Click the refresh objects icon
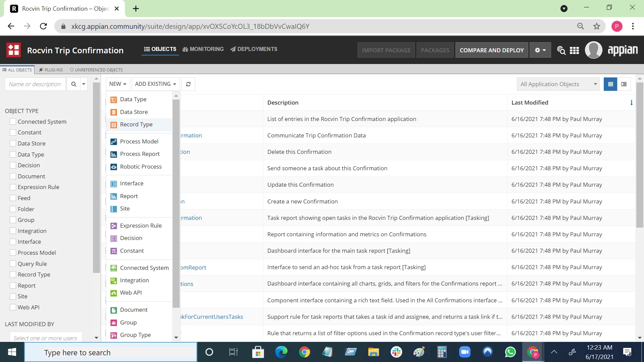Viewport: 644px width, 362px height. click(188, 84)
